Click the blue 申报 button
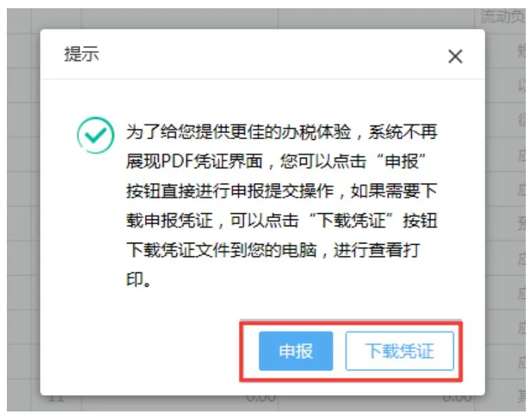 coord(296,351)
